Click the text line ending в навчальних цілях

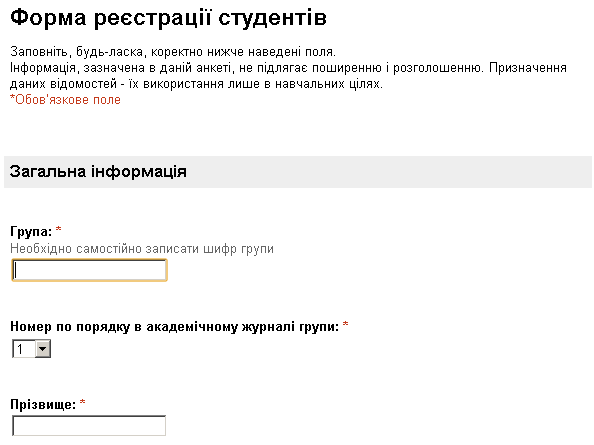(x=196, y=84)
